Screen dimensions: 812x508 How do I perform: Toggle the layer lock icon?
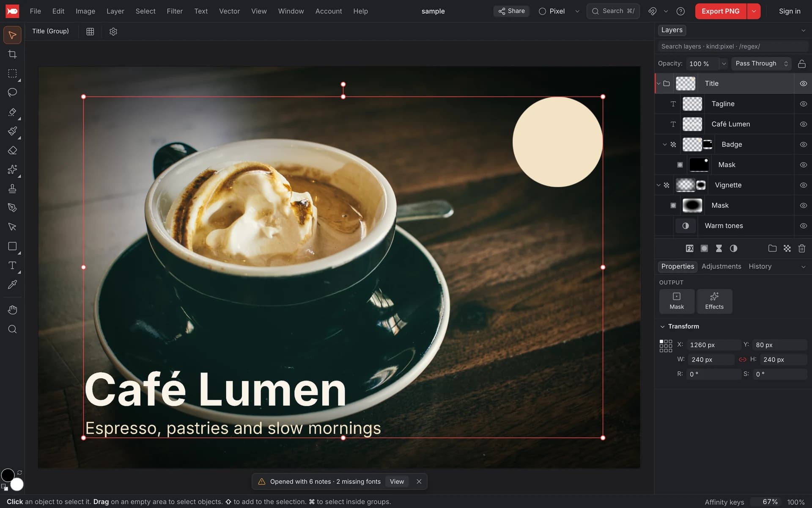(801, 63)
